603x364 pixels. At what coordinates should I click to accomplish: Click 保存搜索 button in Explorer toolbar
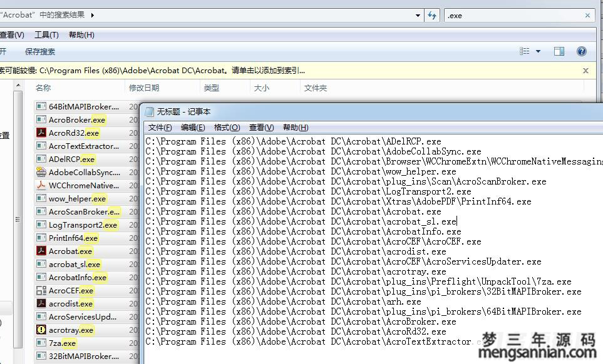(x=40, y=51)
